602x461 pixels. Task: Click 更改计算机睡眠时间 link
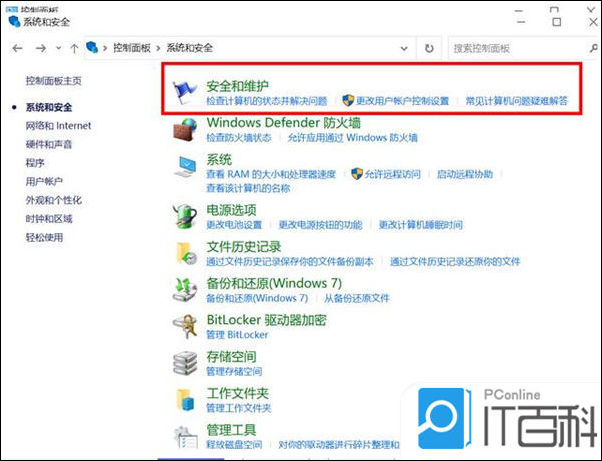click(420, 225)
